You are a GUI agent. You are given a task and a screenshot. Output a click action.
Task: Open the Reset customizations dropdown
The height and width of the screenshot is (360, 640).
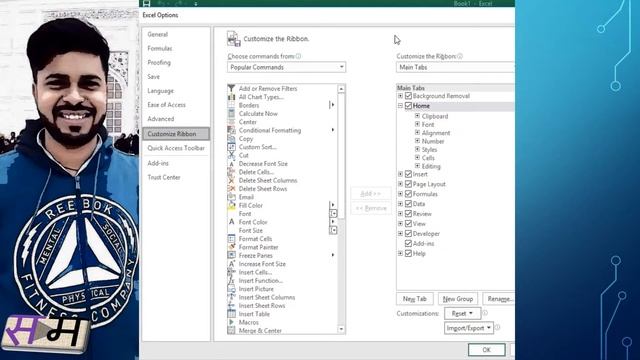click(462, 313)
